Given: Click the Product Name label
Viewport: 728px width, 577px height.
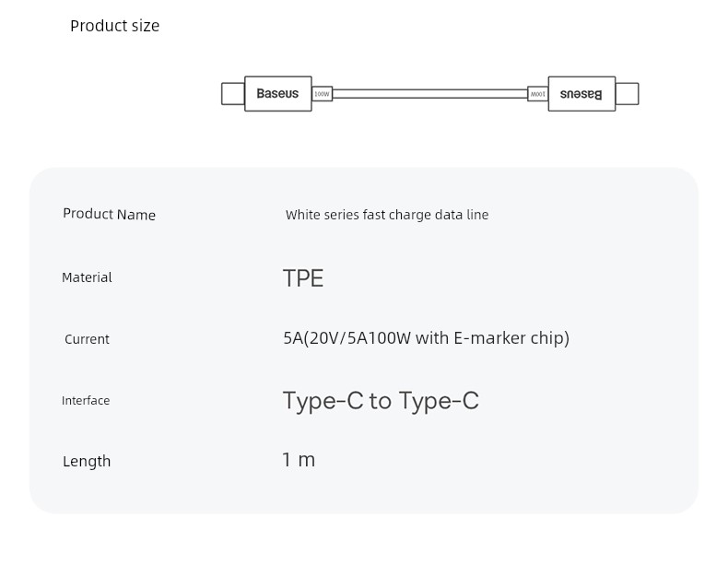Looking at the screenshot, I should [x=109, y=214].
